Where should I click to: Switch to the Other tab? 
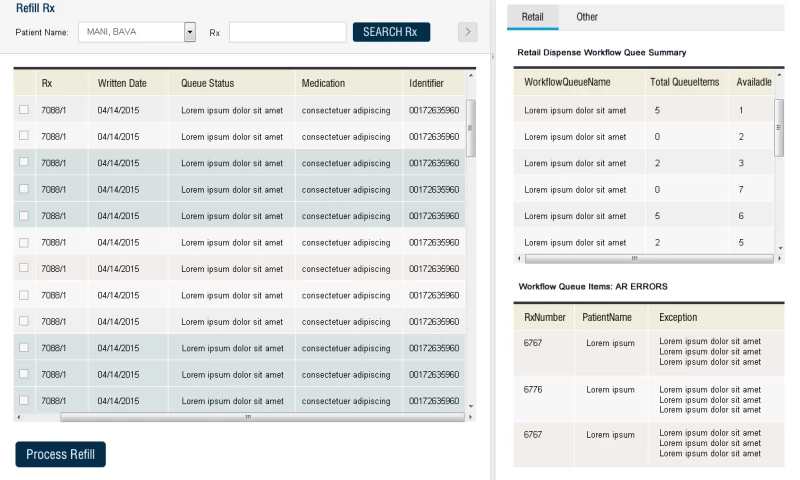[587, 17]
